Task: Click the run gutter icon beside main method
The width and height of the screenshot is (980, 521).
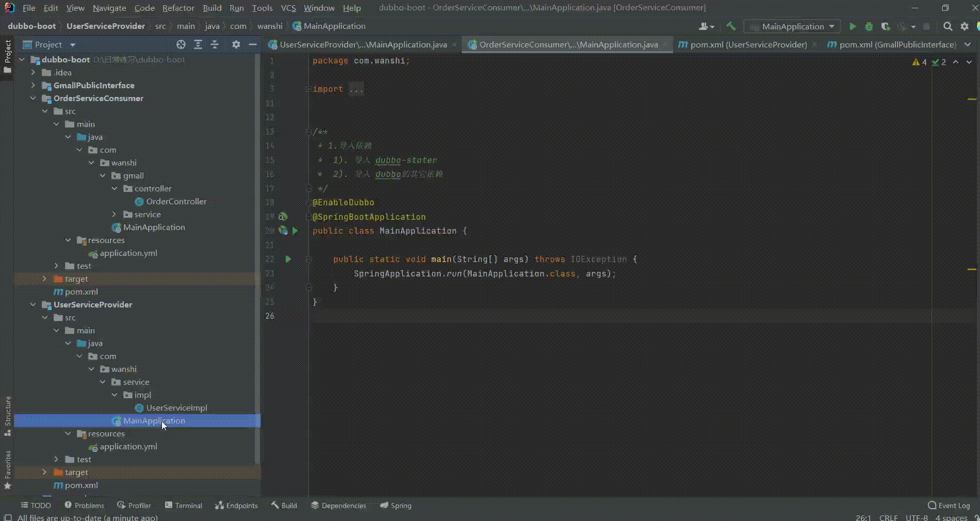Action: tap(288, 259)
